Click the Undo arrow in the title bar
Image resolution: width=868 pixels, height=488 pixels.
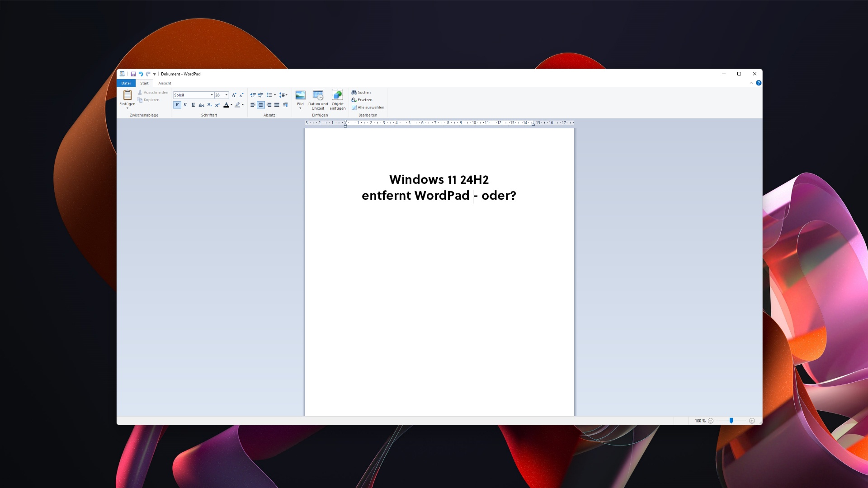[141, 74]
